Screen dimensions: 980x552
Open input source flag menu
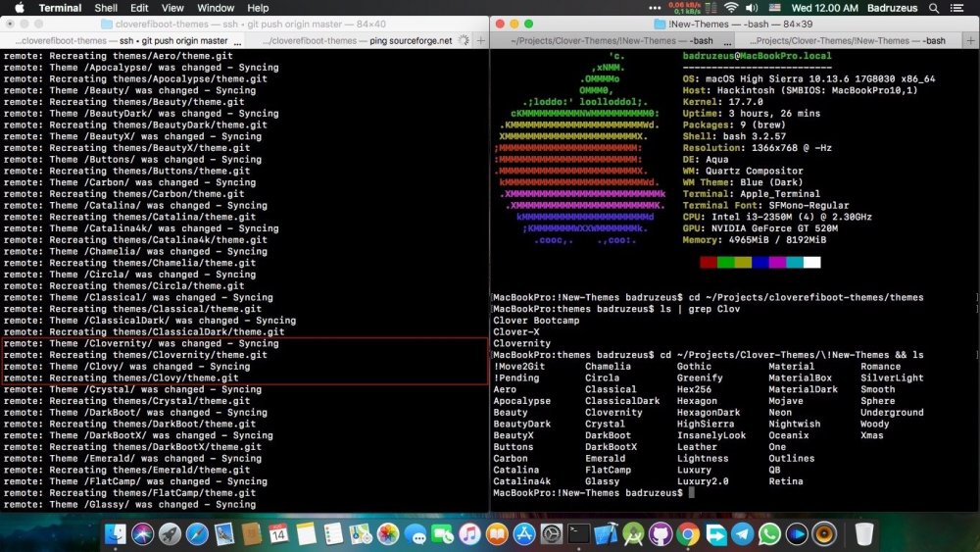pyautogui.click(x=775, y=8)
